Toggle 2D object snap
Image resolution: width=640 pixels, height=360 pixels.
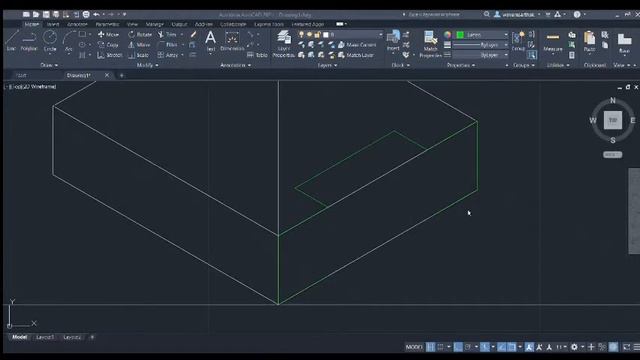click(x=512, y=347)
